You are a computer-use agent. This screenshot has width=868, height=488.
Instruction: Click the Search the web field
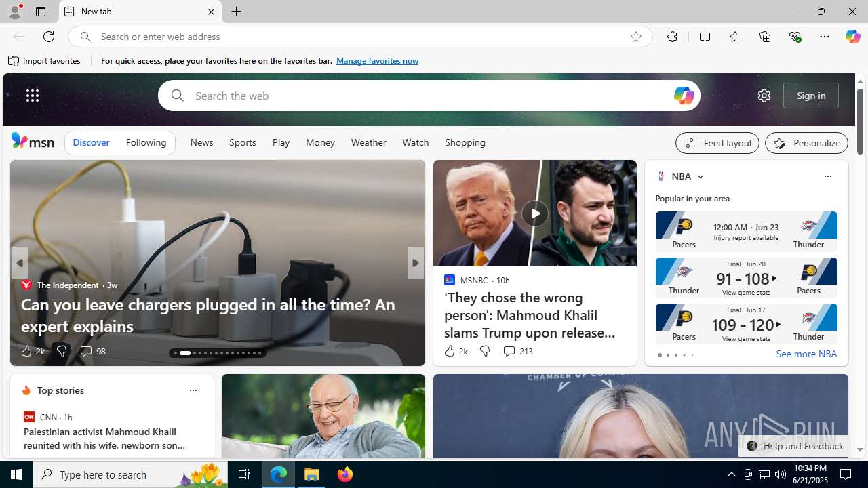tap(431, 96)
